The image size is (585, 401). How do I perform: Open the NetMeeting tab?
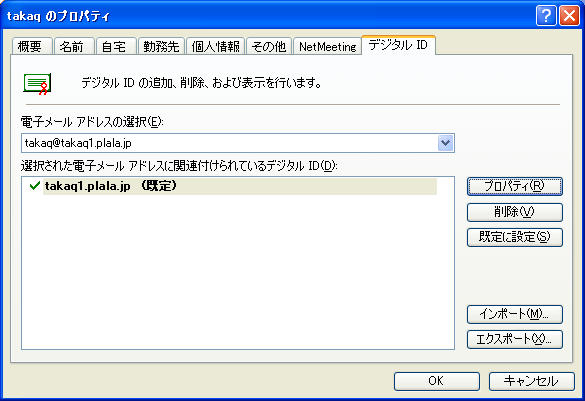coord(327,46)
